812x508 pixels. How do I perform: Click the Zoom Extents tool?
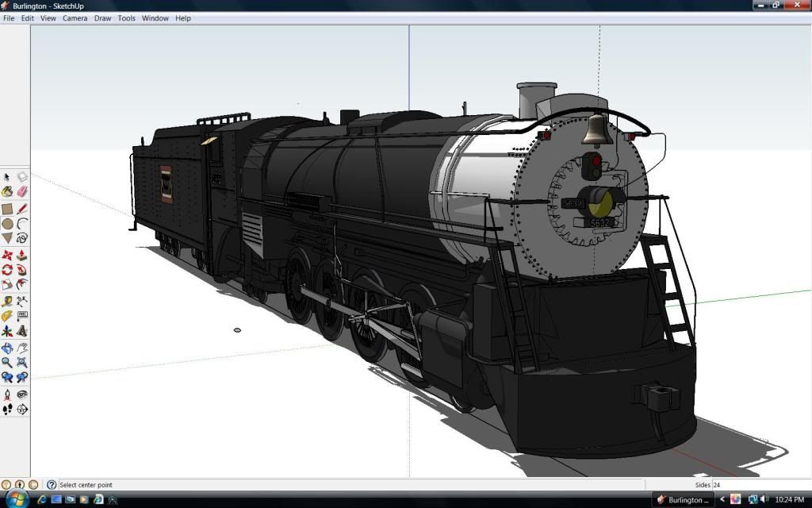point(21,362)
